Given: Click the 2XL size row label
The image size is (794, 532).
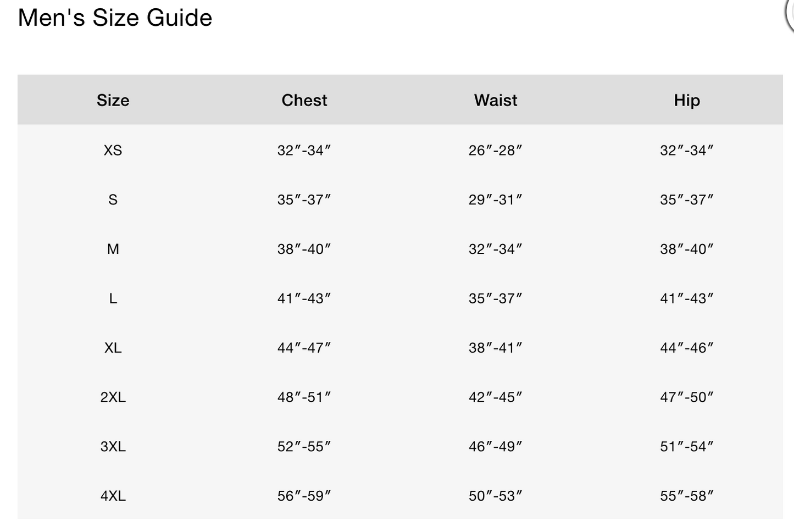Looking at the screenshot, I should [113, 397].
